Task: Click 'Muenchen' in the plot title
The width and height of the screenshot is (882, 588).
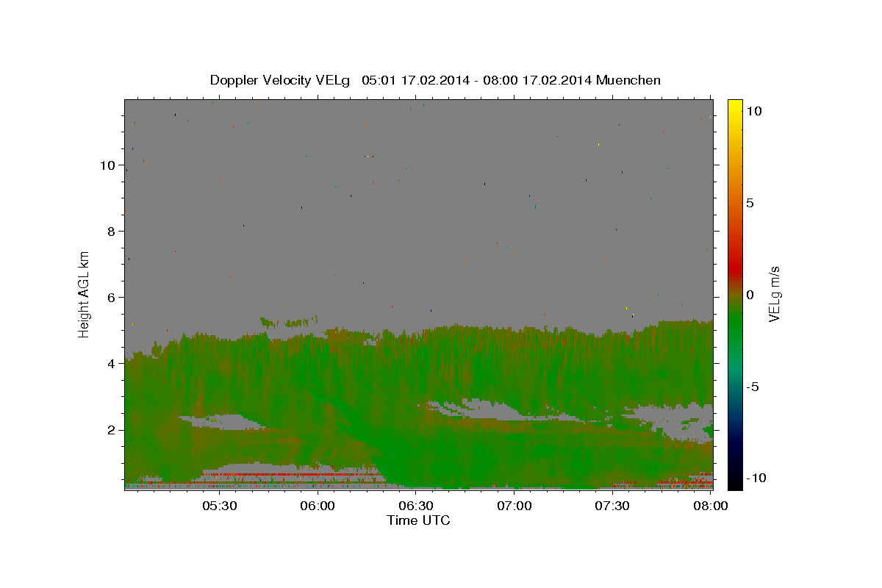Action: click(x=628, y=80)
